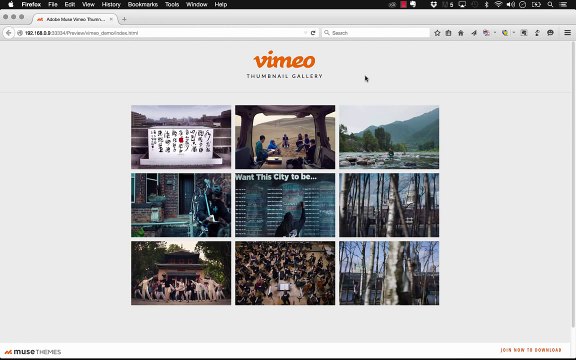Open the AirPlay display menu icon
576x360 pixels.
(462, 4)
